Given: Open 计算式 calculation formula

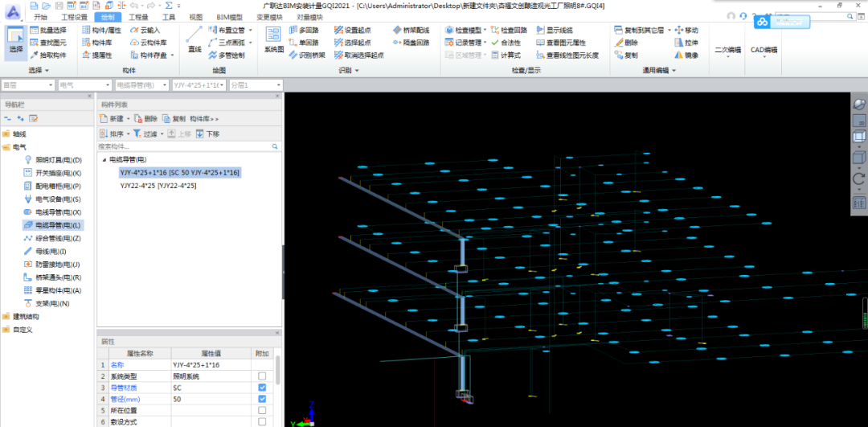Looking at the screenshot, I should 506,55.
